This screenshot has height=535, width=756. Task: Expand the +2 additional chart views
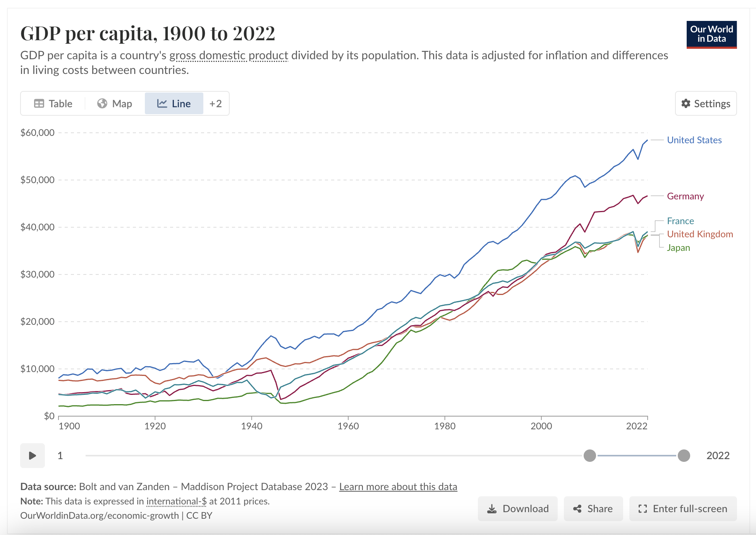click(x=215, y=103)
